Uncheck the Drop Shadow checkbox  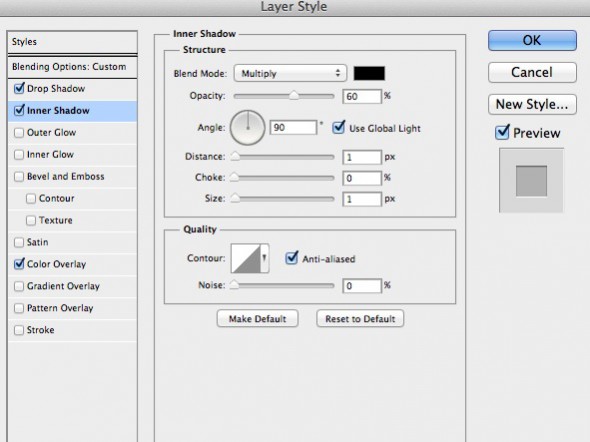coord(19,89)
